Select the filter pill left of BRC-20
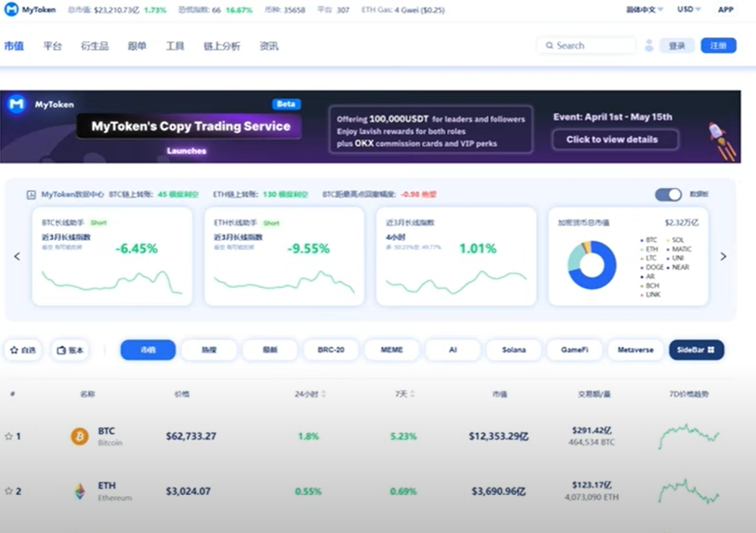 point(270,350)
